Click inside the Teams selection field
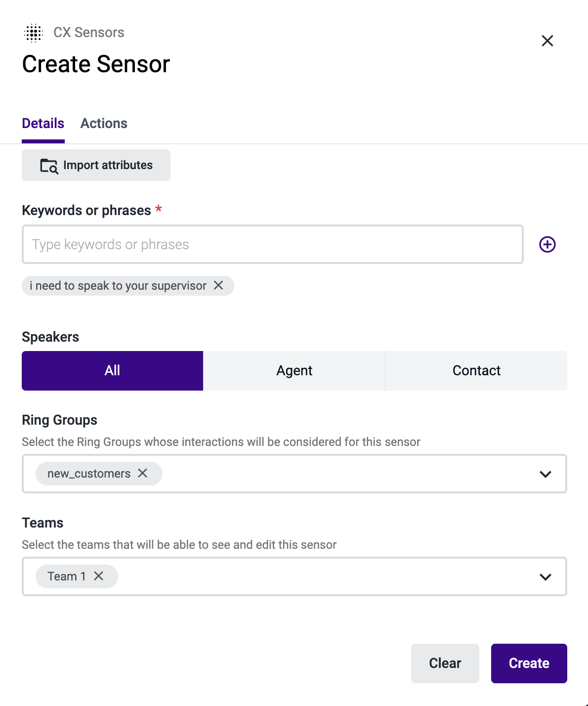 (294, 576)
